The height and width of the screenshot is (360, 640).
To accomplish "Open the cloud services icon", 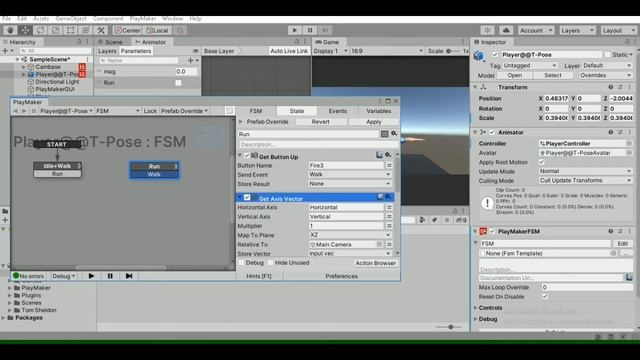I will pyautogui.click(x=506, y=30).
